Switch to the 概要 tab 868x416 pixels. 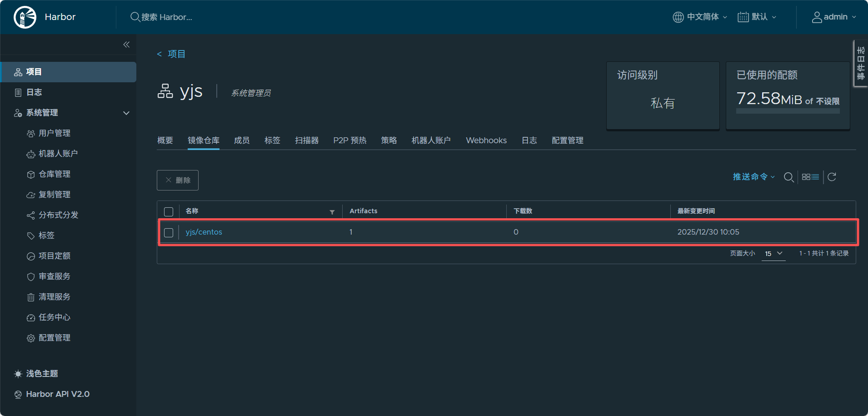tap(165, 140)
